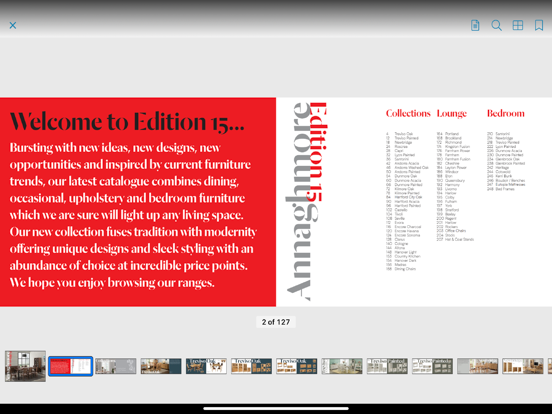
Task: Bookmark this page with the ribbon icon
Action: pos(539,25)
